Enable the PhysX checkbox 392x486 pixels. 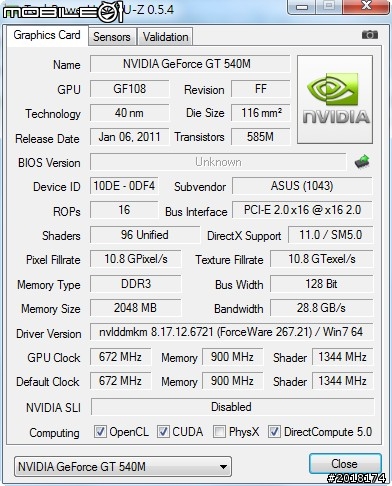point(219,431)
